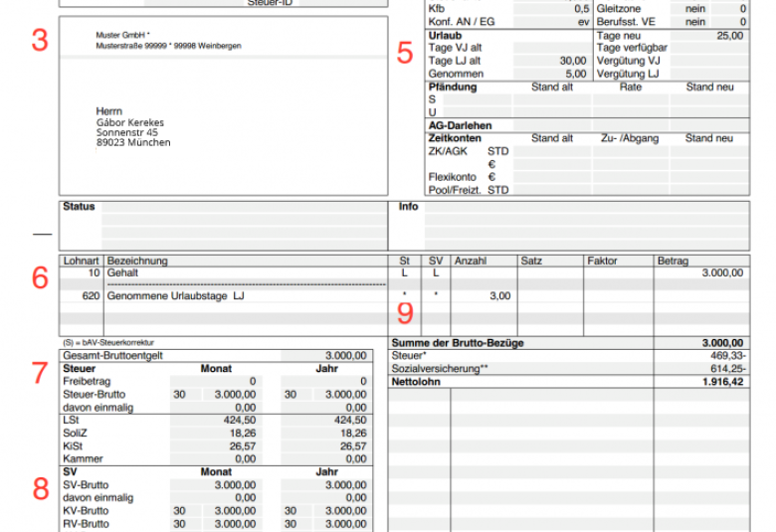The image size is (776, 532).
Task: Click the "Berufsst. VE" label
Action: 626,22
